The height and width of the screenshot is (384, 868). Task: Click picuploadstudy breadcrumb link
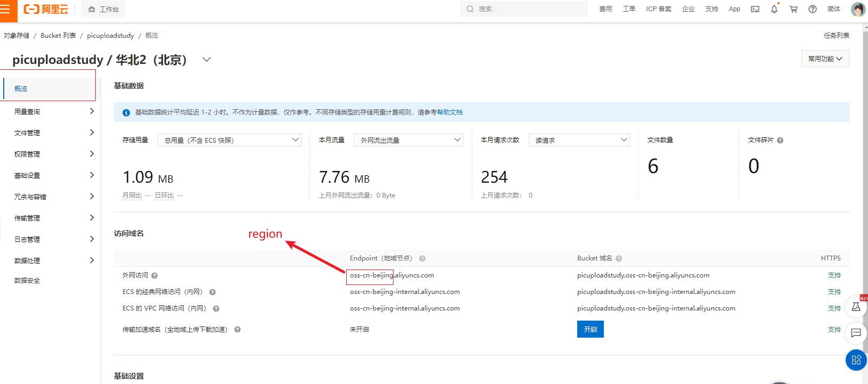point(110,36)
